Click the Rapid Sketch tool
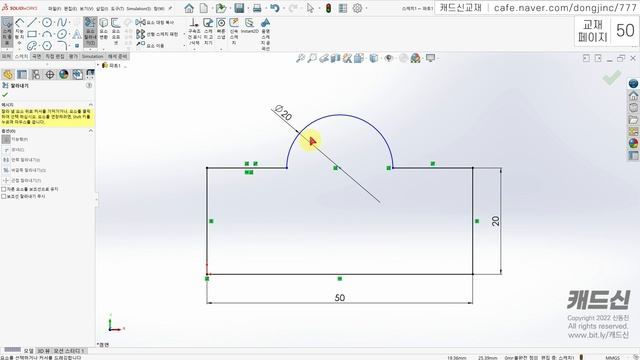640x360 pixels. coord(234,31)
